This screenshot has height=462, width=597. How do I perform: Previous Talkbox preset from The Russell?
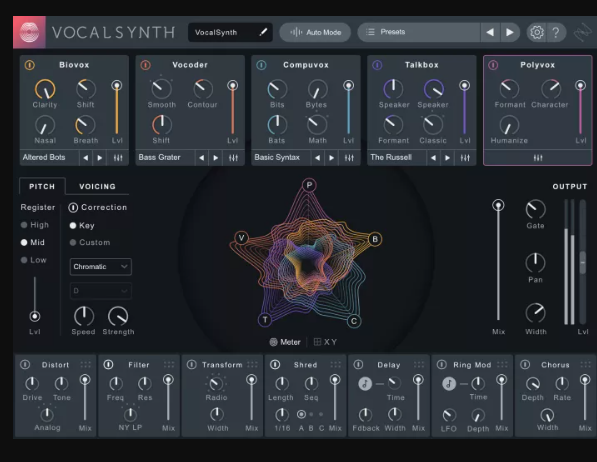[x=433, y=158]
